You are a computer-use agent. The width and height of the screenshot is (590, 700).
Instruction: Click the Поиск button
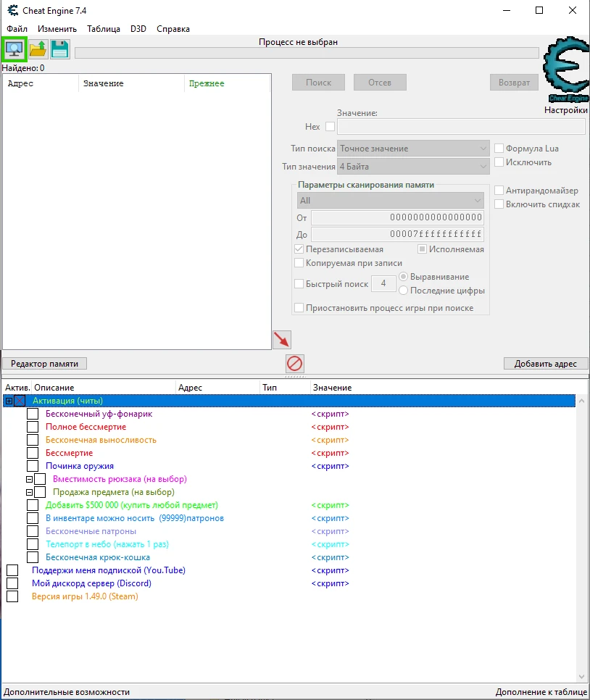click(x=318, y=83)
